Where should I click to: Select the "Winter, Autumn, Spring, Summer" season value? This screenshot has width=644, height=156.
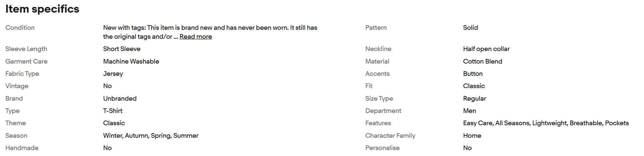151,136
